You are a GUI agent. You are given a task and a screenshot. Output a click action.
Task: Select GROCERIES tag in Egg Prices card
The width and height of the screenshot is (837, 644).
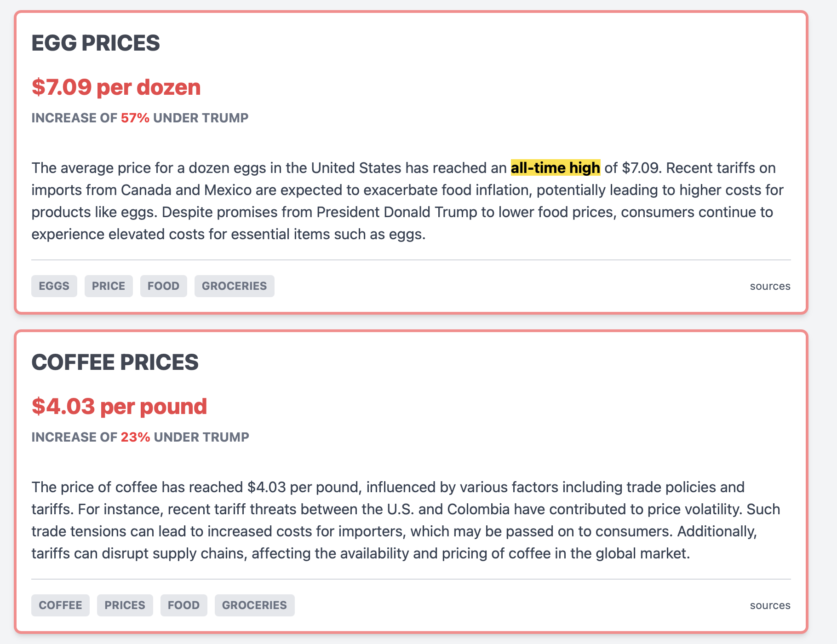(x=234, y=286)
